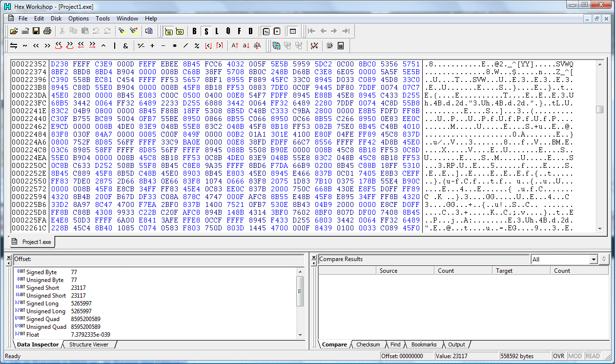Toggle Byte (B) data type view
The height and width of the screenshot is (364, 615).
pyautogui.click(x=195, y=31)
